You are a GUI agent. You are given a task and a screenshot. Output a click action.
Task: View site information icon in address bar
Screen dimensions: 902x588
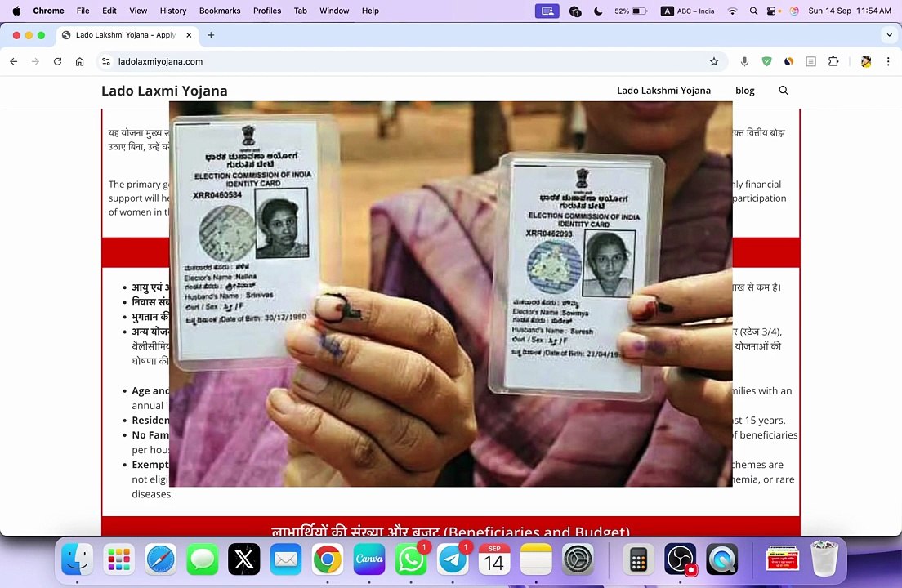click(x=106, y=61)
